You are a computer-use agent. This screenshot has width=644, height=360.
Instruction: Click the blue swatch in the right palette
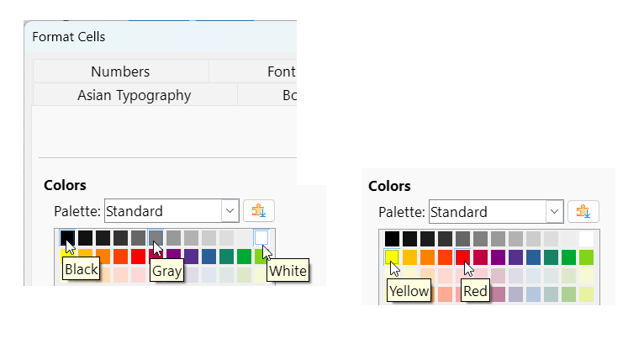coord(533,257)
